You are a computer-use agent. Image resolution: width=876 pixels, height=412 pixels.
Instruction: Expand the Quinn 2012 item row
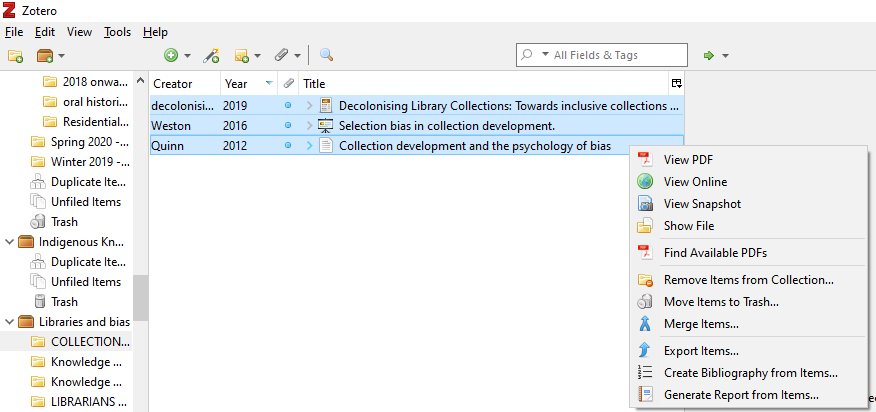310,146
